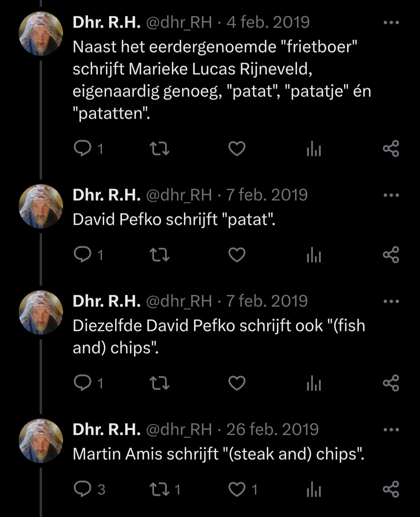Screen dimensions: 420x517
Task: View analytics of the "frietboer" tweet
Action: click(x=314, y=148)
